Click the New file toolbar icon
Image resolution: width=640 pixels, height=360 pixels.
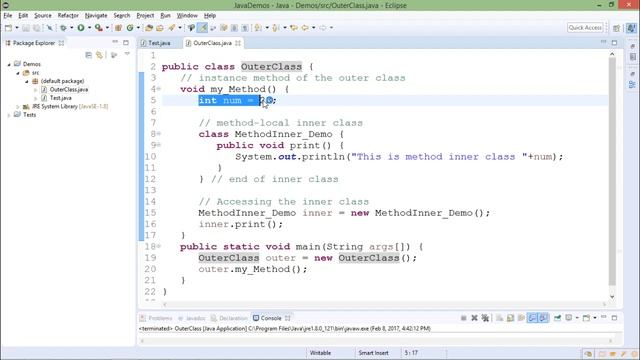(x=8, y=28)
